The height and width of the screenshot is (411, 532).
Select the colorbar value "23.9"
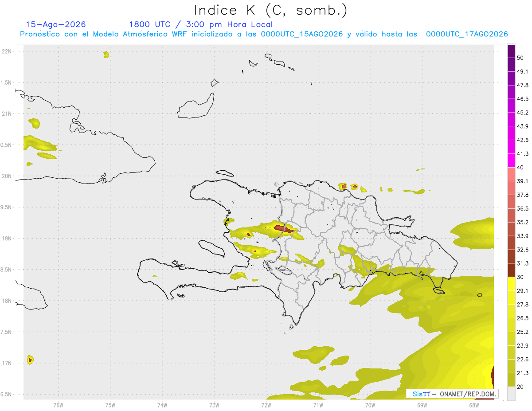[x=523, y=346]
